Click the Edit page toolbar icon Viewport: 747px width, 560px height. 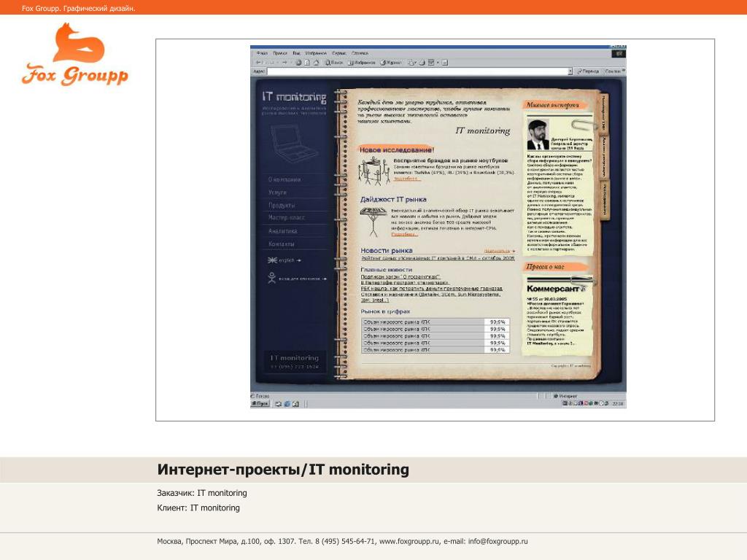coord(432,63)
